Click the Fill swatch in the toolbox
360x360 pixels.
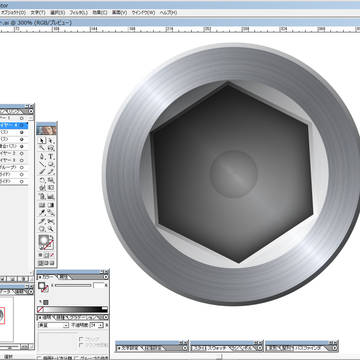coord(43,240)
